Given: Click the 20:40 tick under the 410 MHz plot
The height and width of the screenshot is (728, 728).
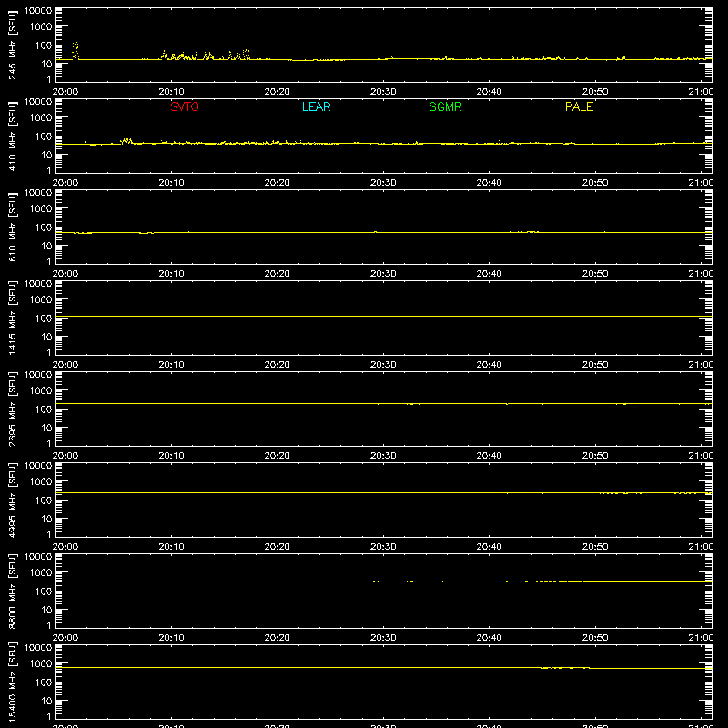Looking at the screenshot, I should 489,183.
